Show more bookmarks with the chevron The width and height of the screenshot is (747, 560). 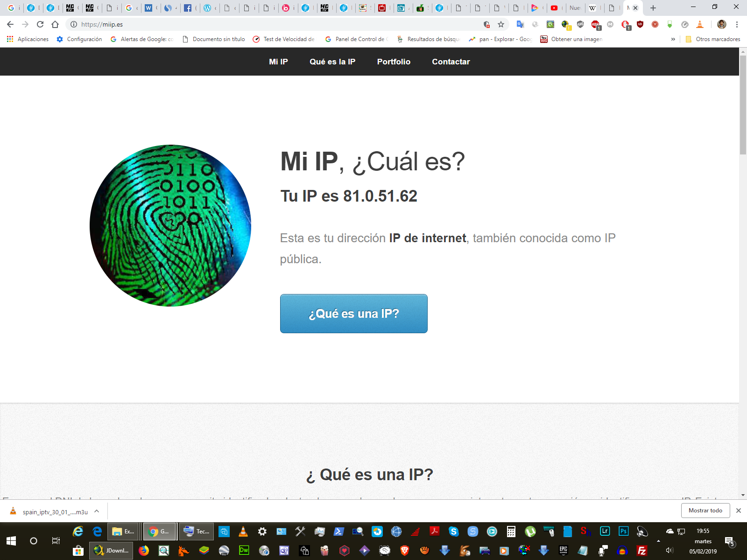tap(673, 39)
